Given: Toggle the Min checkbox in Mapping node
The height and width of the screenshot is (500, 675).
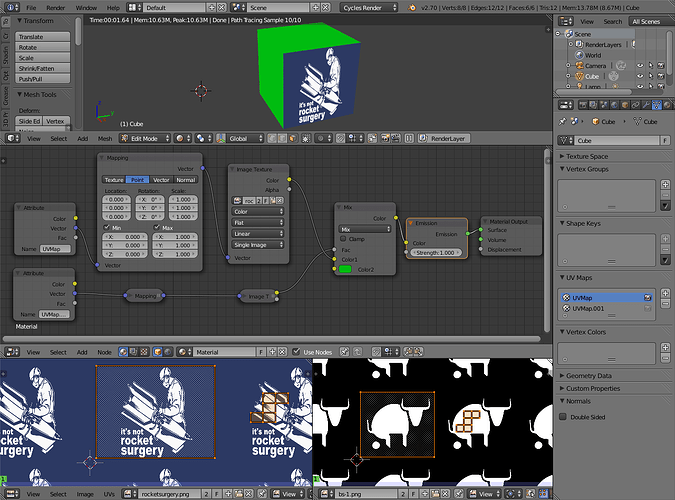Looking at the screenshot, I should (106, 227).
